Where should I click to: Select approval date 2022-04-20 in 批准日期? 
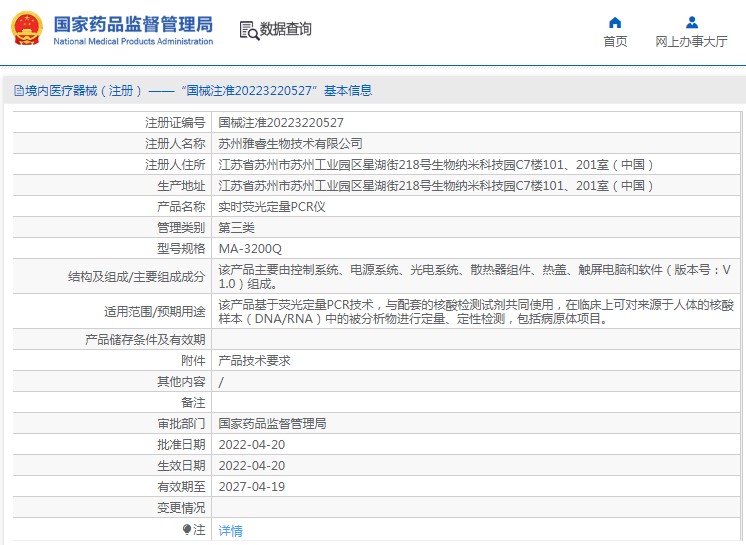tap(252, 445)
